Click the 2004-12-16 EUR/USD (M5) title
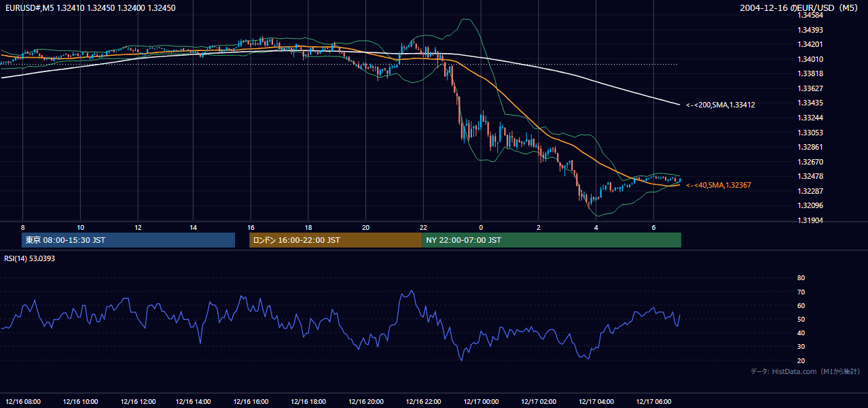 (800, 8)
